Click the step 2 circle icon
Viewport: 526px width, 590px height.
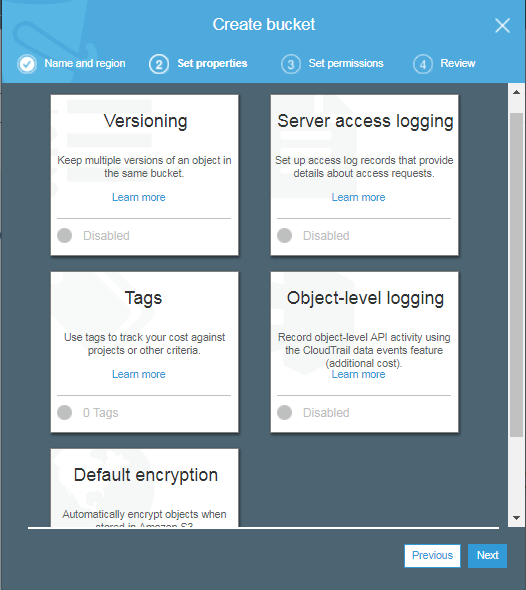click(x=159, y=64)
